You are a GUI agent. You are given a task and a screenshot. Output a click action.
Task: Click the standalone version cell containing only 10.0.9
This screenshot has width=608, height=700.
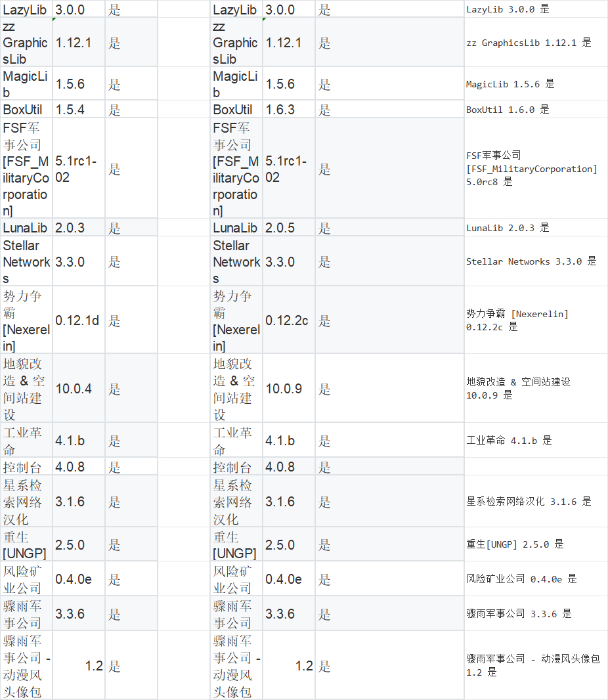pos(289,388)
